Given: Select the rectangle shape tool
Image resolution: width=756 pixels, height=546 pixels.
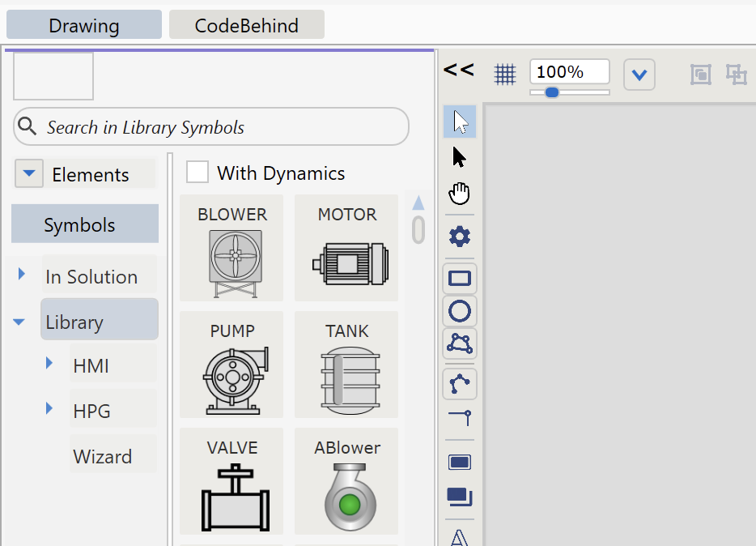Looking at the screenshot, I should 460,279.
